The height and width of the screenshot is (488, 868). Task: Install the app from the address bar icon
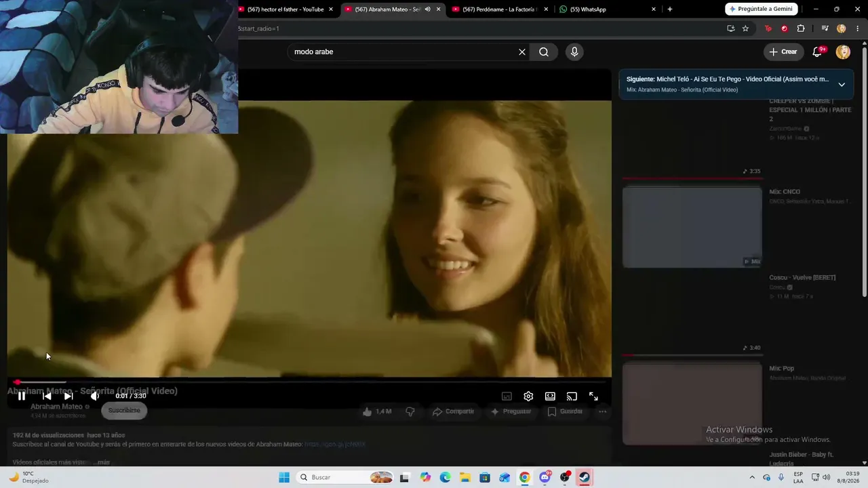tap(730, 28)
